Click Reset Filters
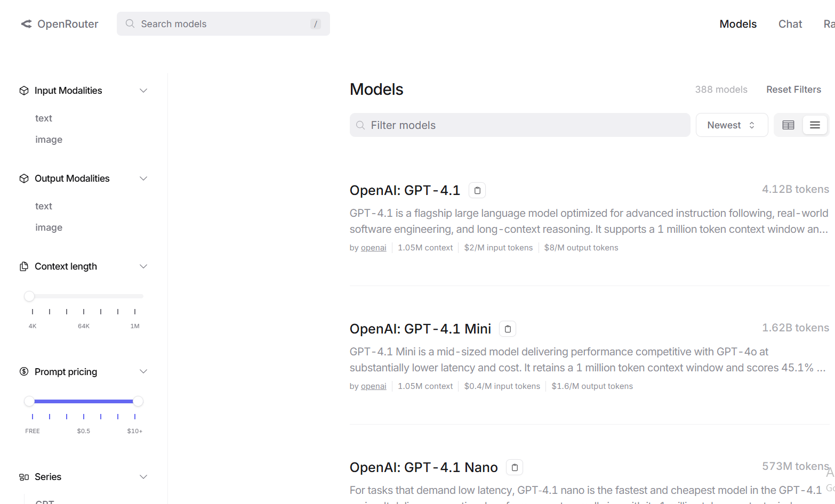 [x=793, y=90]
